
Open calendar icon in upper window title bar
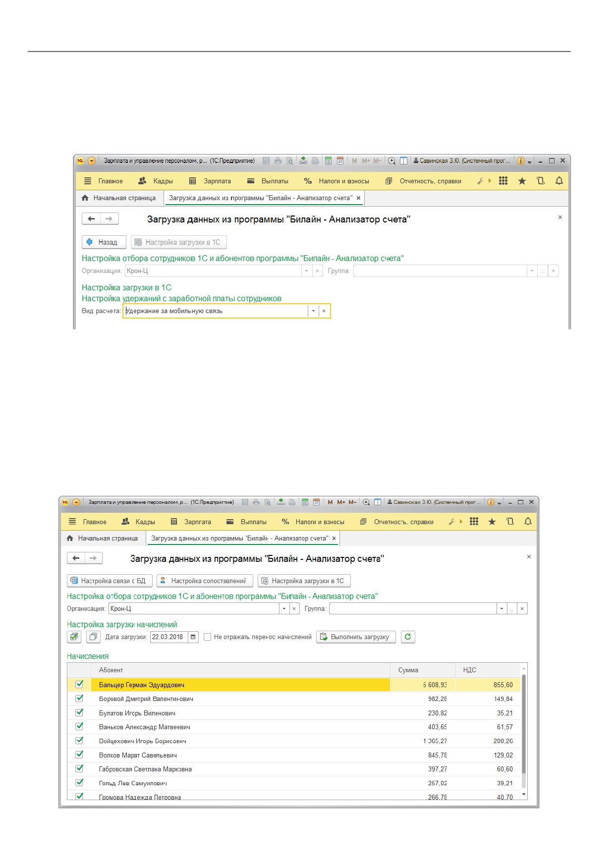tap(340, 161)
